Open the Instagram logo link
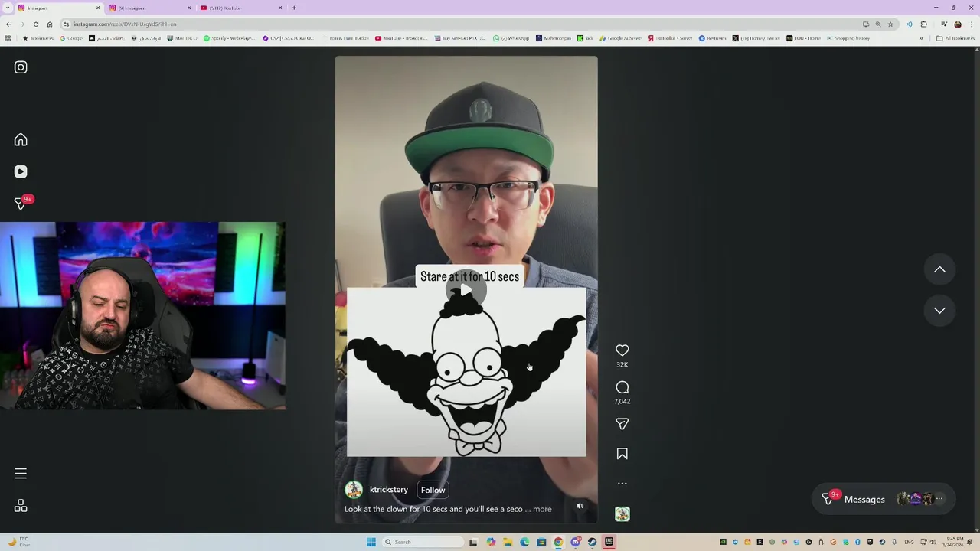The height and width of the screenshot is (551, 980). [21, 67]
